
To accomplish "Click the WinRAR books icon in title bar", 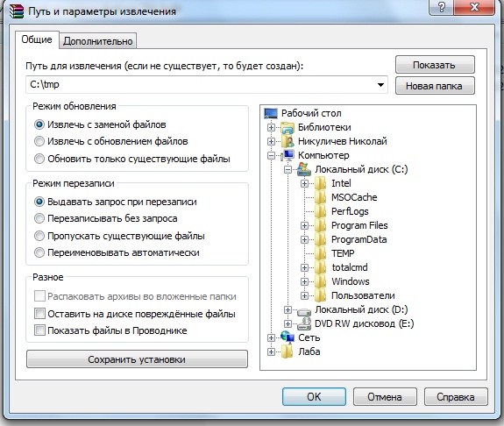I will (17, 11).
